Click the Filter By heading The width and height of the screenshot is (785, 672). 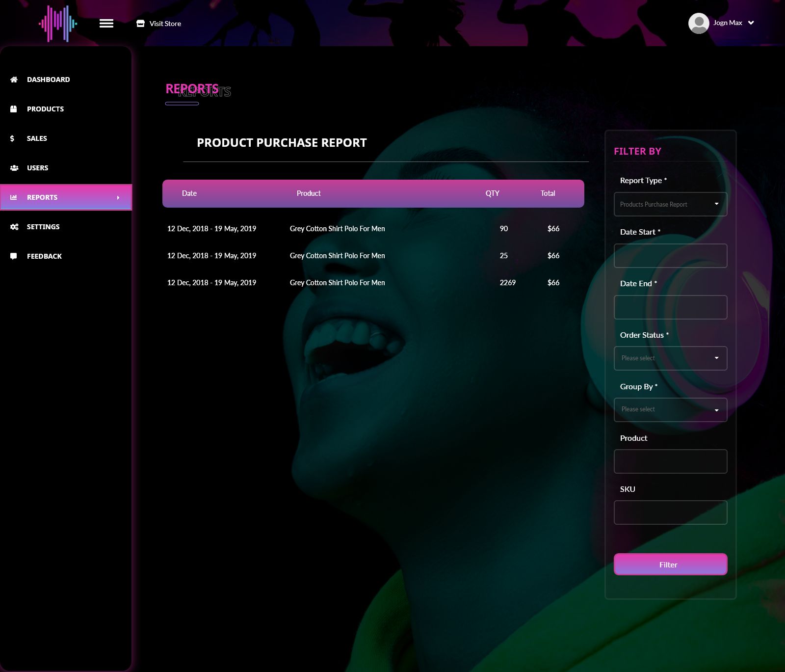click(x=637, y=151)
